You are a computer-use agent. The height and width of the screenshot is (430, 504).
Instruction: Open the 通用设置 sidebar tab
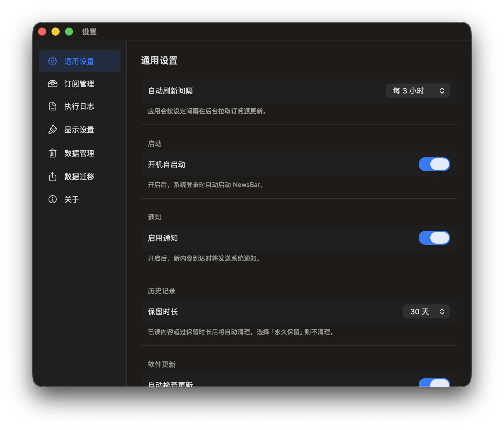click(x=80, y=61)
